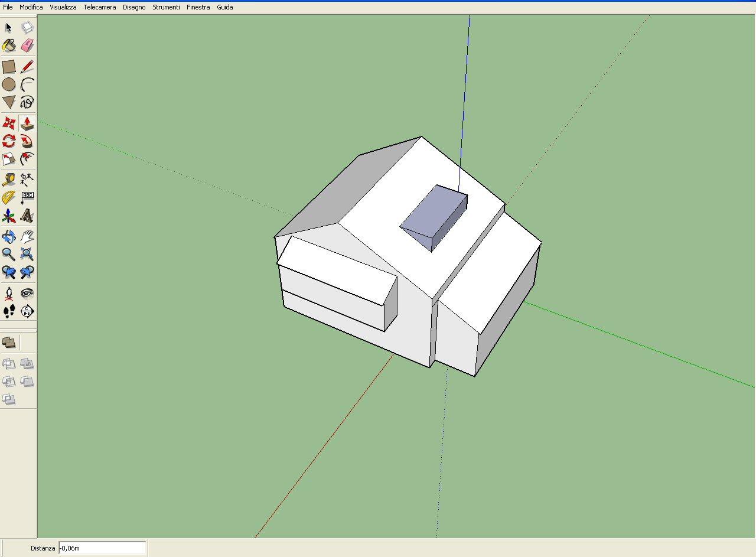Pick the pink Eraser tool
The width and height of the screenshot is (756, 557).
pos(27,45)
